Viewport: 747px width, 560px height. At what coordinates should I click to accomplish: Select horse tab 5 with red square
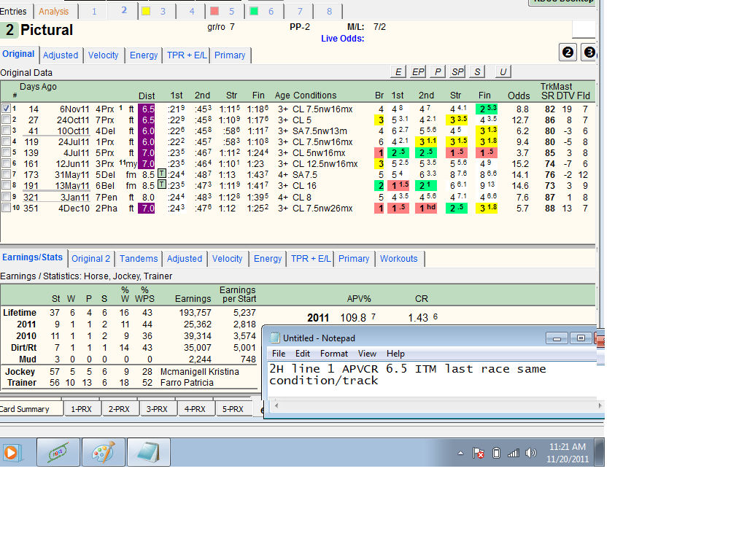[225, 11]
